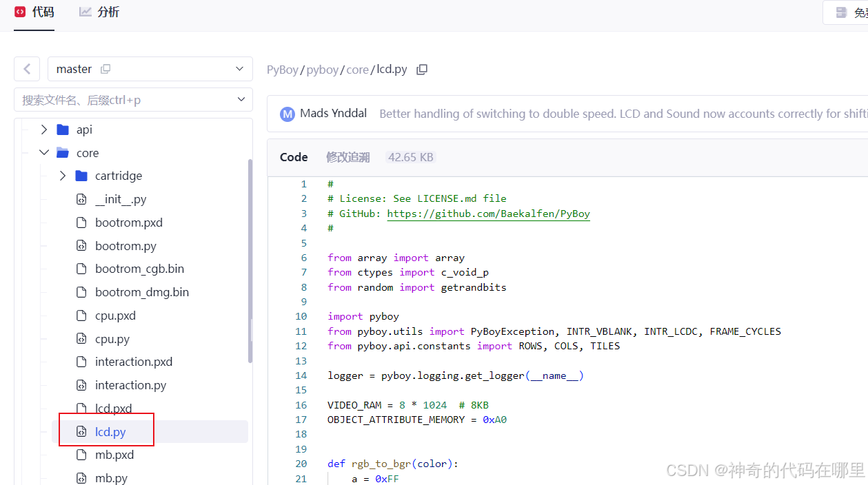
Task: Go to core in the breadcrumb path
Action: pos(358,70)
